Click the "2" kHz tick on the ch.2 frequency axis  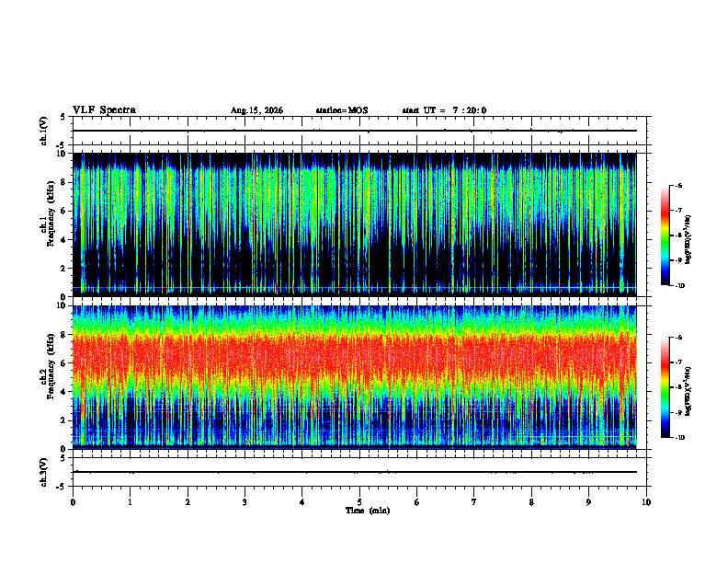63,420
